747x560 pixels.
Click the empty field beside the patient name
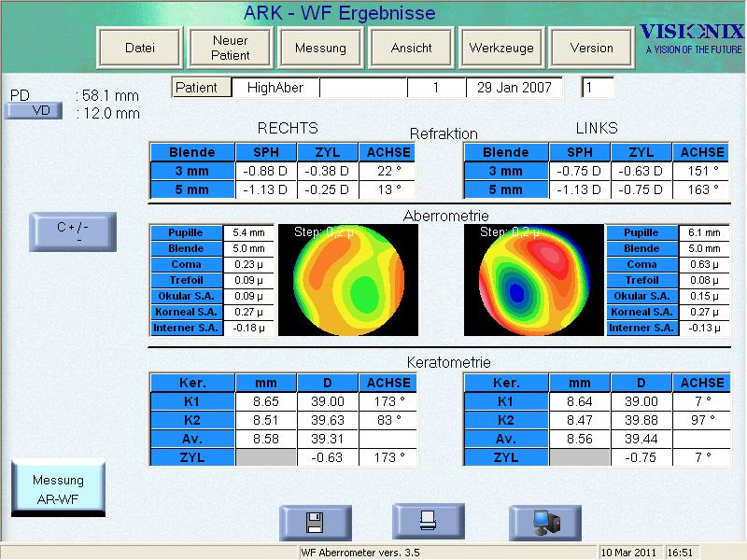pyautogui.click(x=362, y=88)
